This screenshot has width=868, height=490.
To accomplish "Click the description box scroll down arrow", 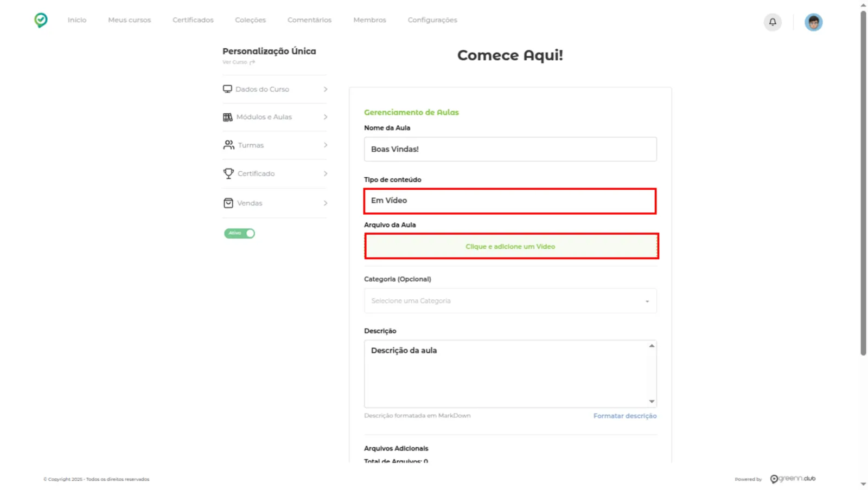I will pyautogui.click(x=652, y=402).
